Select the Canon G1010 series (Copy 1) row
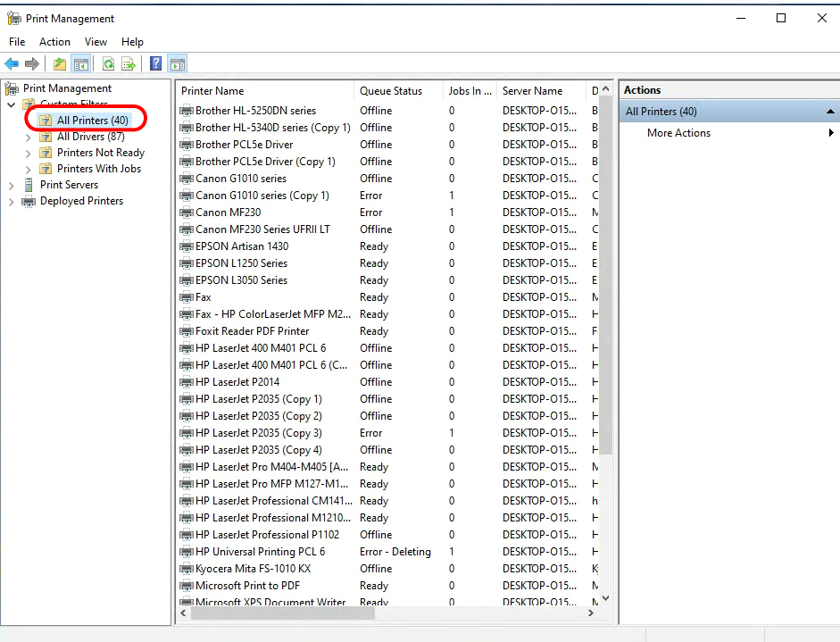 (387, 196)
